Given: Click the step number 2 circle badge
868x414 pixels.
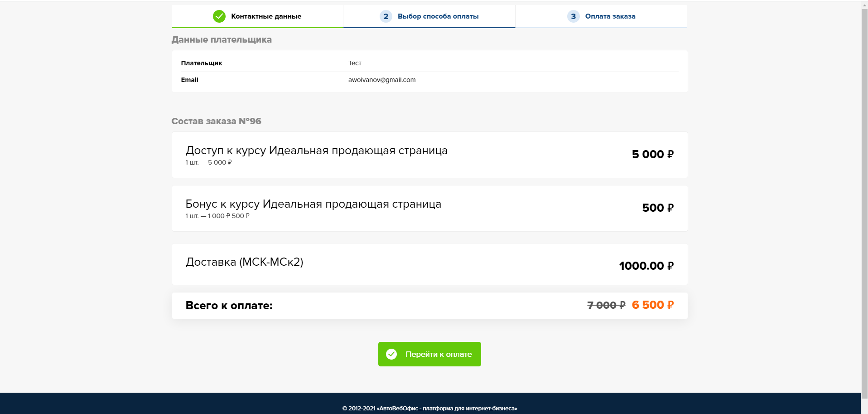Looking at the screenshot, I should (386, 16).
